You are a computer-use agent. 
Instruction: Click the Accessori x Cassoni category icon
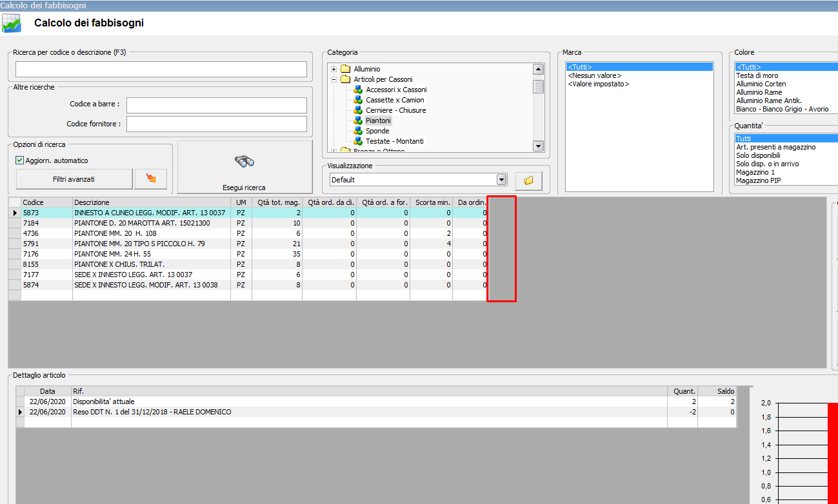pos(358,90)
